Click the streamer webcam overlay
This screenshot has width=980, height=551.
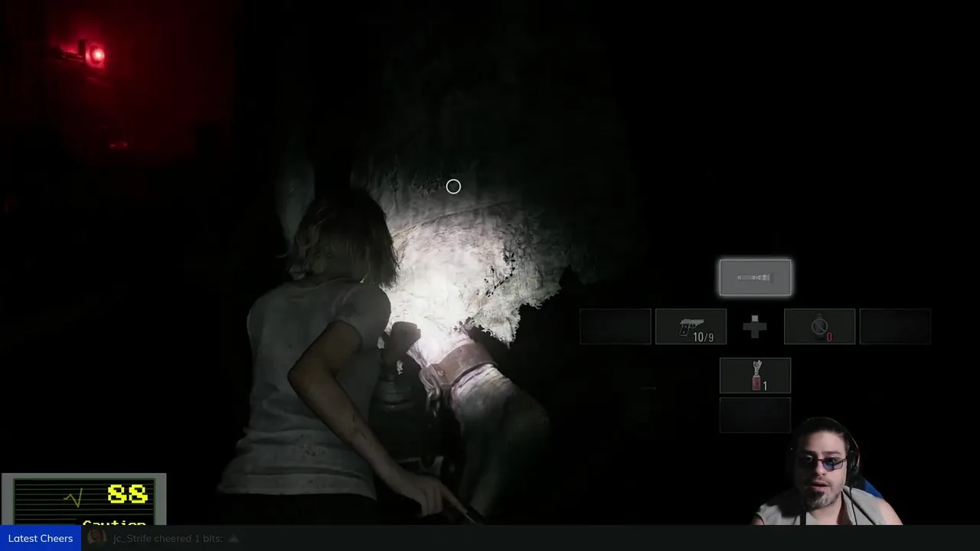click(x=826, y=471)
